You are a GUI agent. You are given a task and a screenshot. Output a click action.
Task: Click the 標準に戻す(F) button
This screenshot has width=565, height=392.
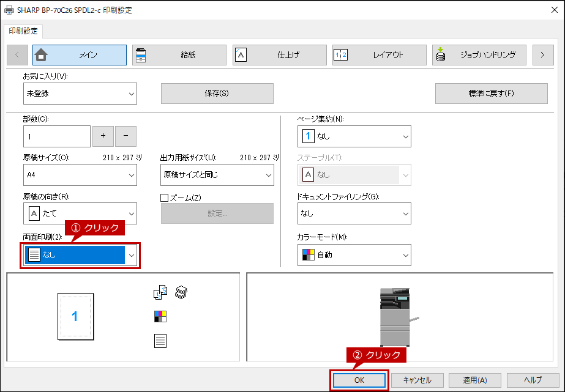(491, 94)
